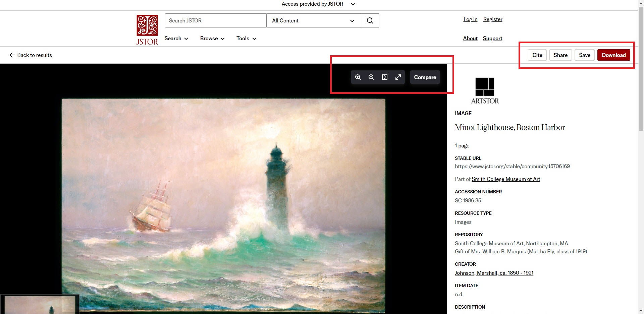Viewport: 644px width, 314px height.
Task: Open the All Content dropdown
Action: click(313, 20)
